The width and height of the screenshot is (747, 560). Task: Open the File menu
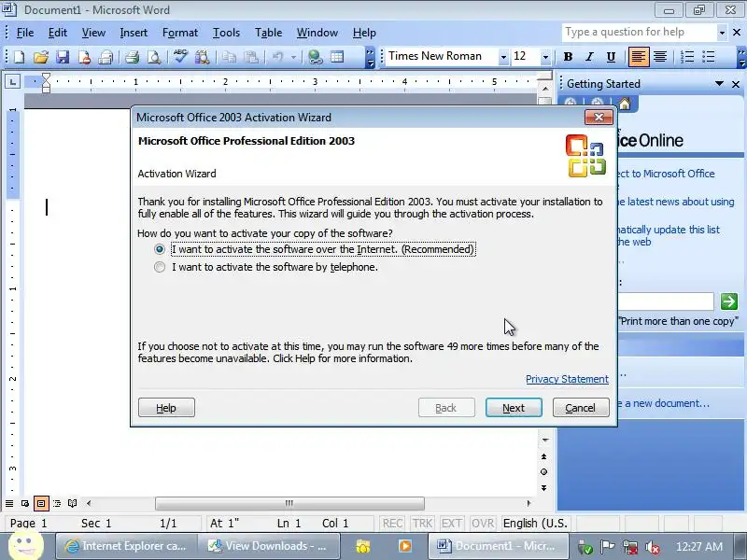click(25, 33)
